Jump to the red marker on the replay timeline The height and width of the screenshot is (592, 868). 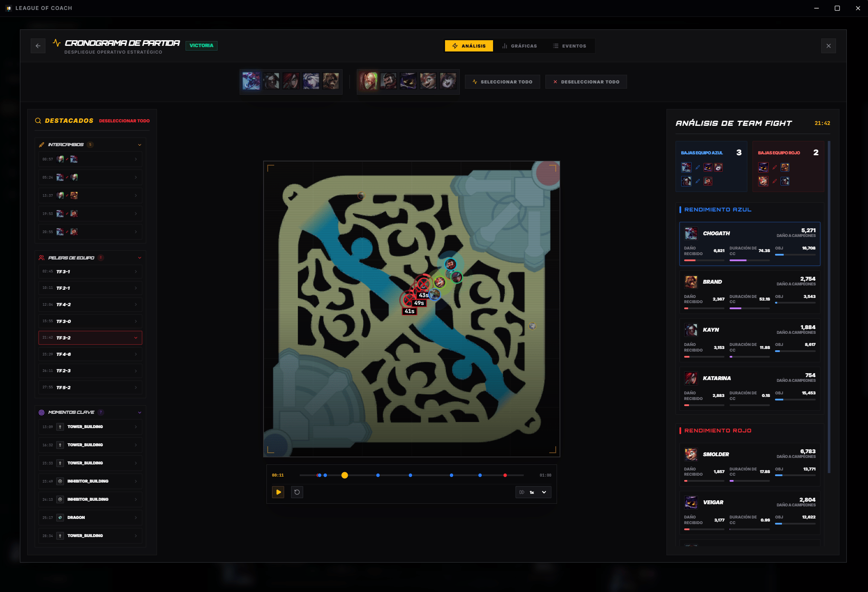pos(505,475)
